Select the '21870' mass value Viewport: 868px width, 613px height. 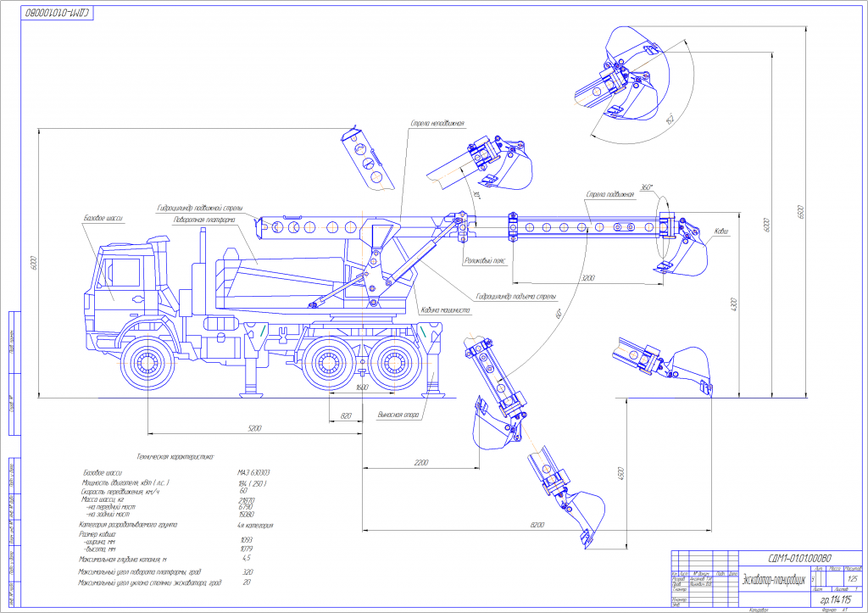click(x=247, y=500)
